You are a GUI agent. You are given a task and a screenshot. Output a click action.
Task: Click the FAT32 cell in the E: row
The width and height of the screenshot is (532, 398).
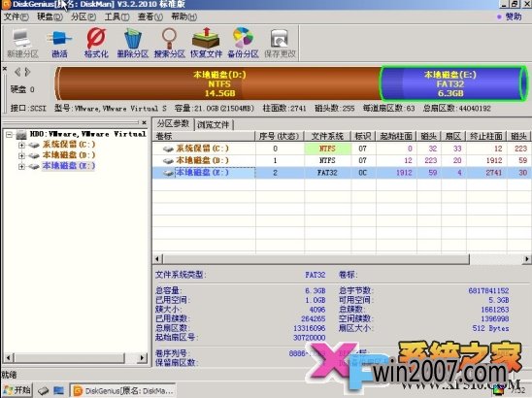[328, 173]
